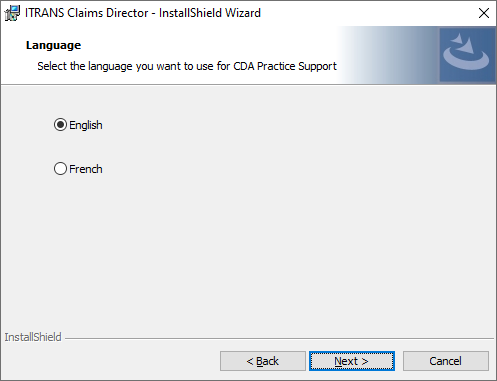Select the English radio button
The image size is (497, 381).
pyautogui.click(x=60, y=125)
